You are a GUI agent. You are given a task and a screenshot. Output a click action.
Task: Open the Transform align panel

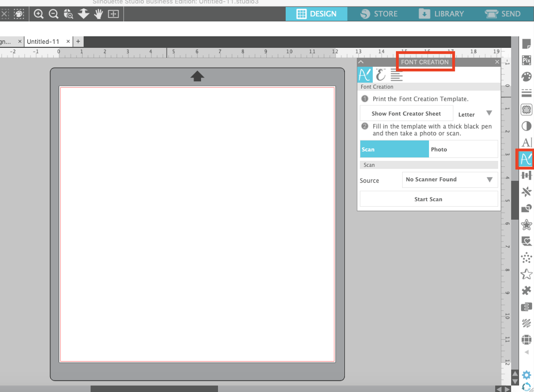(x=526, y=175)
